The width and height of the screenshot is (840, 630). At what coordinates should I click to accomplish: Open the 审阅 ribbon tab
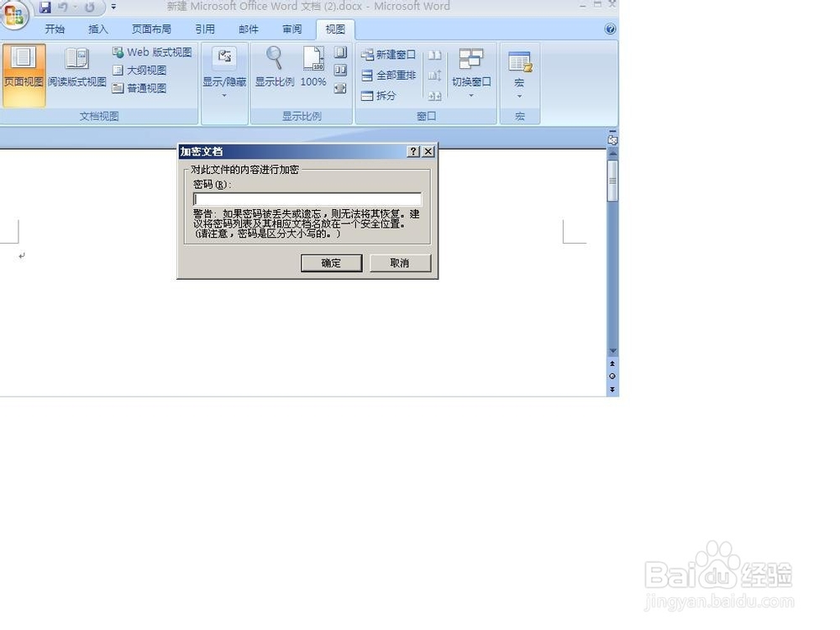point(292,29)
